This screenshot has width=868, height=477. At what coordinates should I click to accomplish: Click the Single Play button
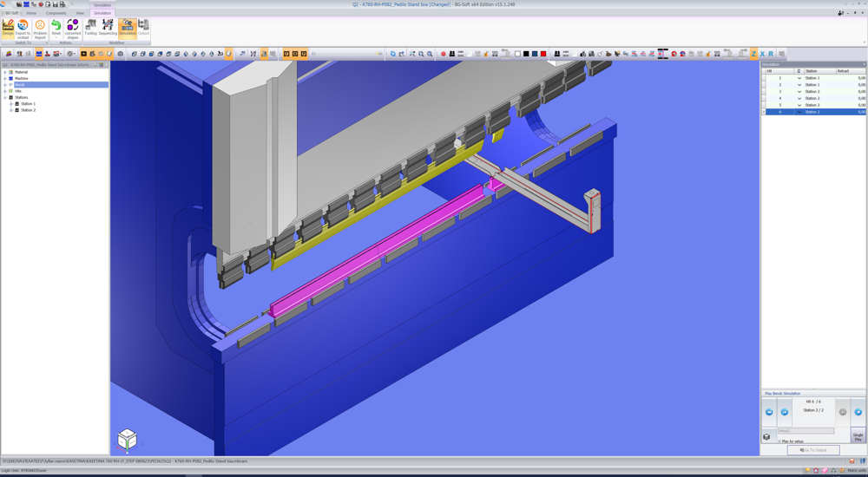858,436
